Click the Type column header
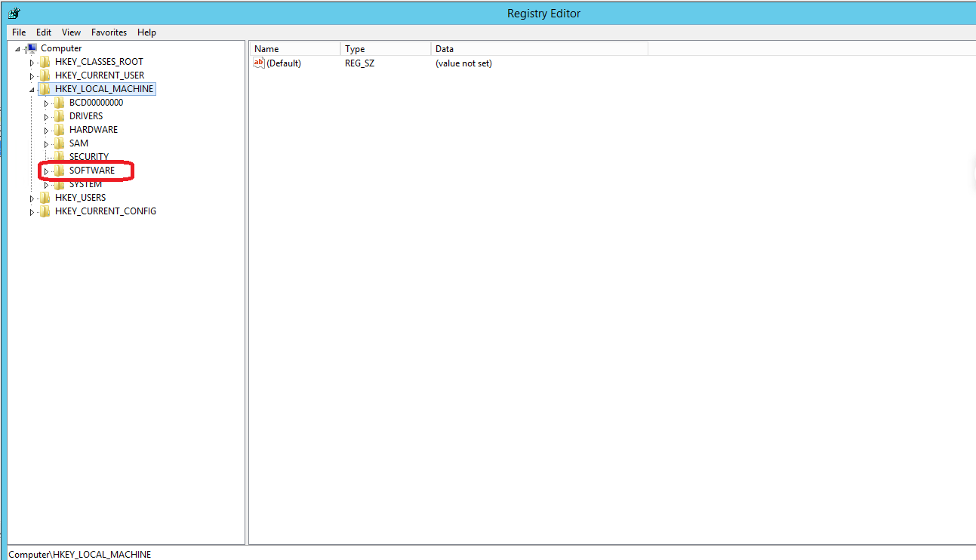This screenshot has height=560, width=976. point(355,48)
